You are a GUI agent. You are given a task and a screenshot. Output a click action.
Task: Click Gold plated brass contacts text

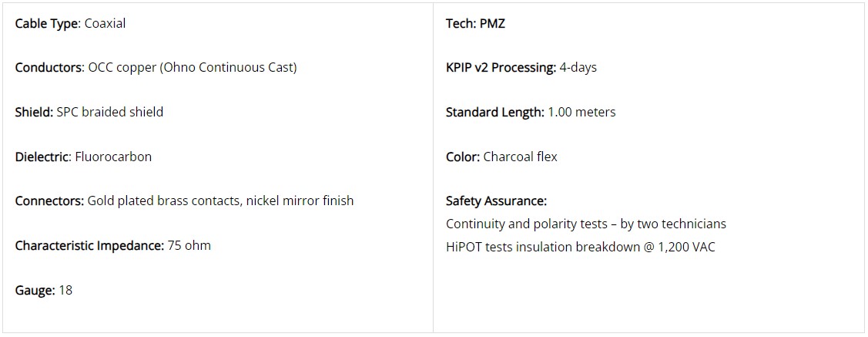click(163, 201)
